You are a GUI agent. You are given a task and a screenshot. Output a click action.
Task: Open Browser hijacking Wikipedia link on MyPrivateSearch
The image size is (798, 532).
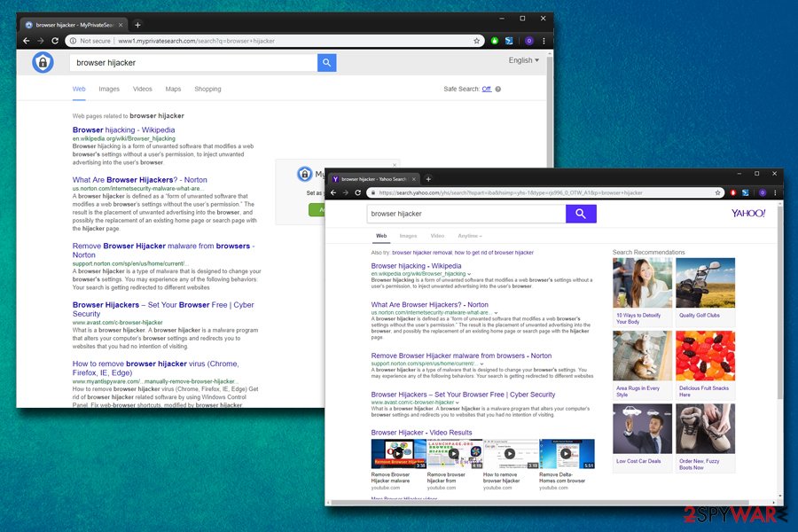[123, 129]
